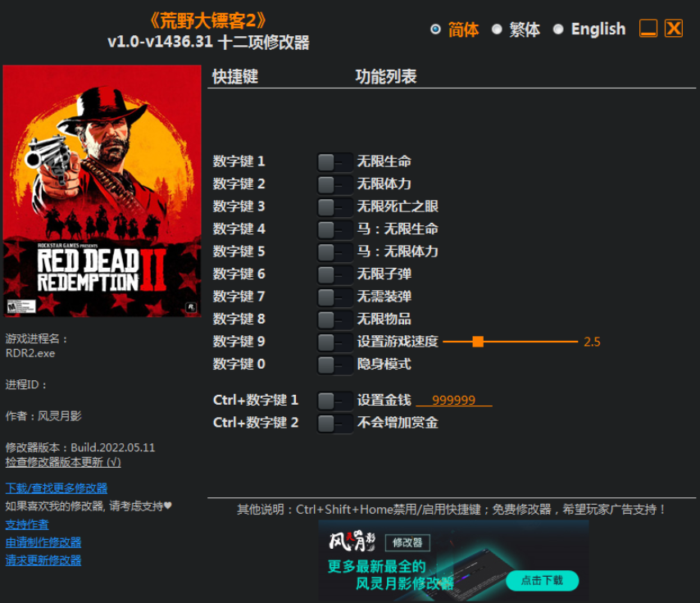Image resolution: width=700 pixels, height=603 pixels.
Task: Click the 数字键 9 hotkey label
Action: click(x=239, y=342)
